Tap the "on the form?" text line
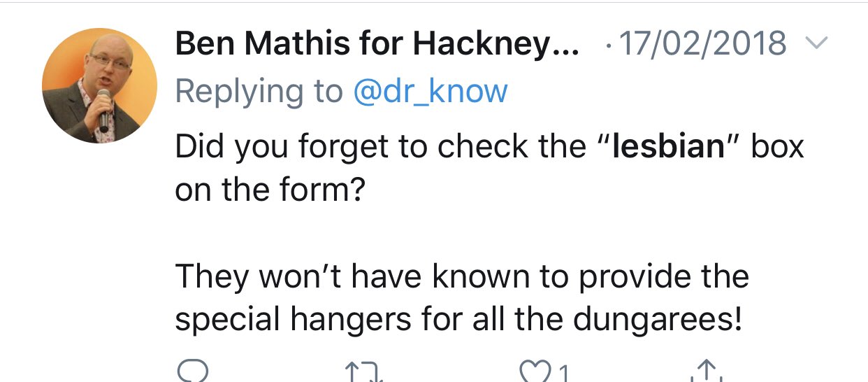Screen dimensions: 868x382 [269, 189]
